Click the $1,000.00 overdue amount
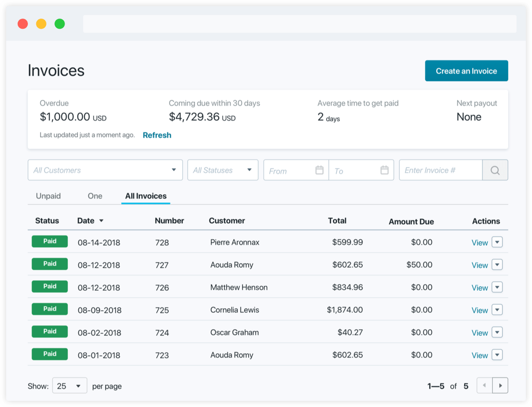532x407 pixels. (65, 117)
